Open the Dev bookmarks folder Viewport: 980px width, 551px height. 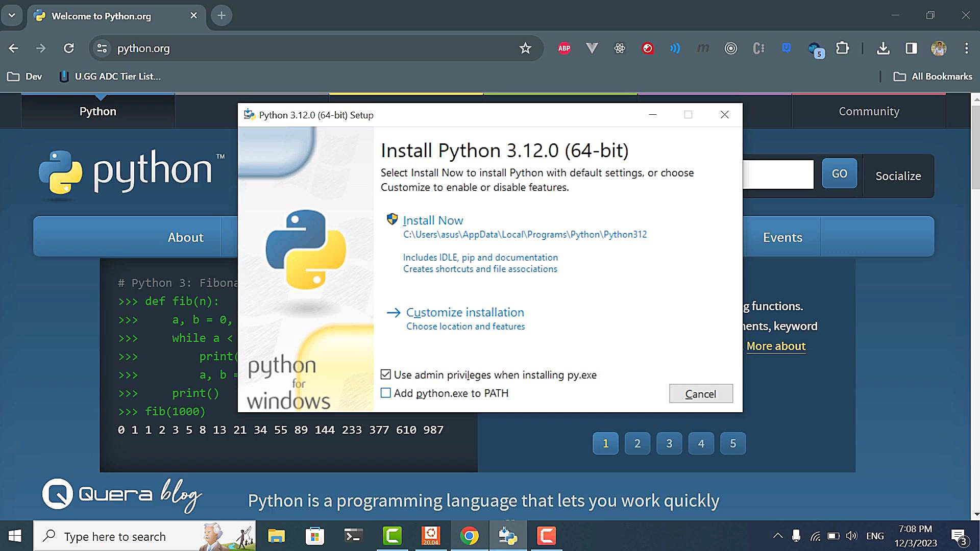[24, 77]
